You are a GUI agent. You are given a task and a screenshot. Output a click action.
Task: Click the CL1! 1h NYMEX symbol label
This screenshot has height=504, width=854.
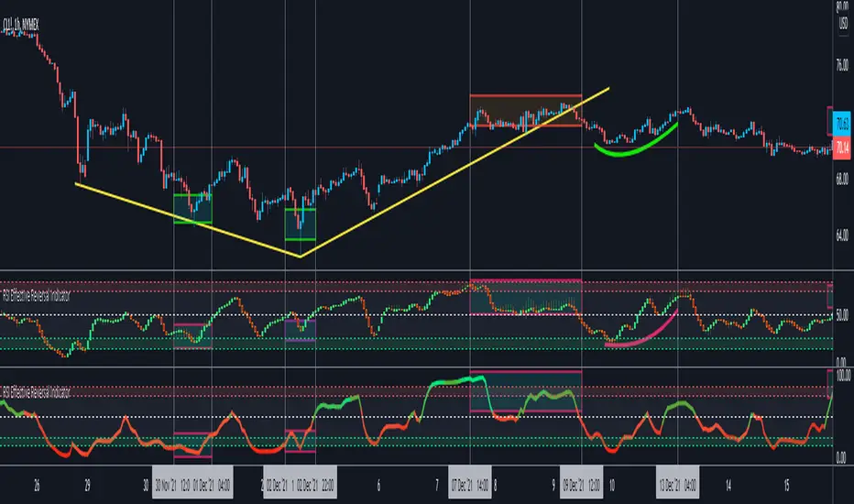(x=21, y=25)
